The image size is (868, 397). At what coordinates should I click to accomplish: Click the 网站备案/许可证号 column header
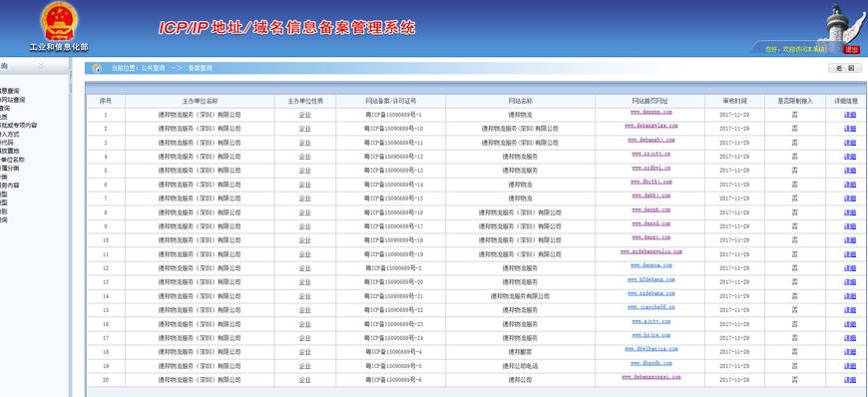pyautogui.click(x=391, y=102)
